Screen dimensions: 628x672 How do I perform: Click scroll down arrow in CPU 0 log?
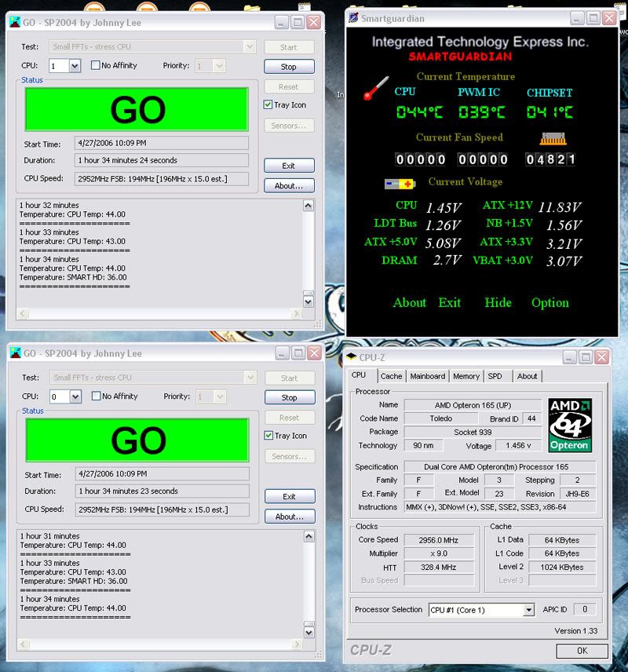(x=309, y=633)
